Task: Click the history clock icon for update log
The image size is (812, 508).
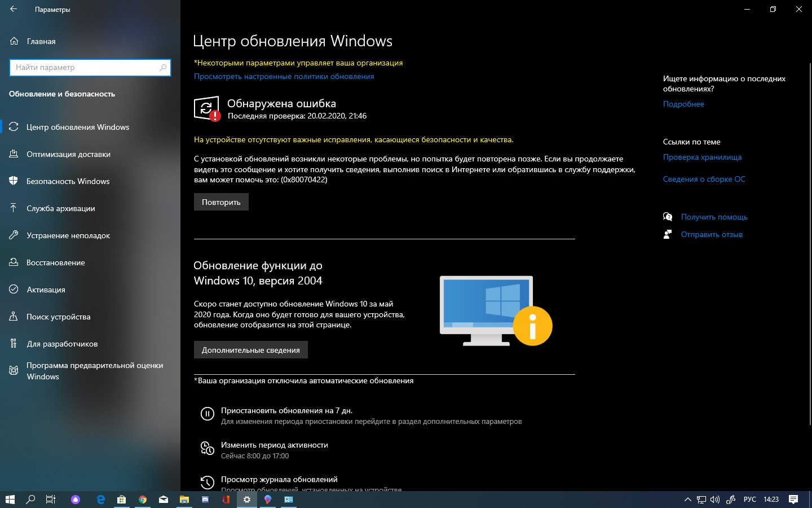Action: 207,483
